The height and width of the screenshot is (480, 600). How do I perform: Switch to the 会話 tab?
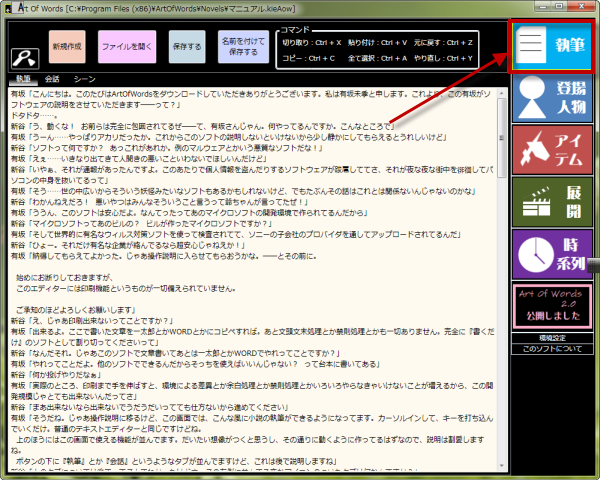coord(52,78)
